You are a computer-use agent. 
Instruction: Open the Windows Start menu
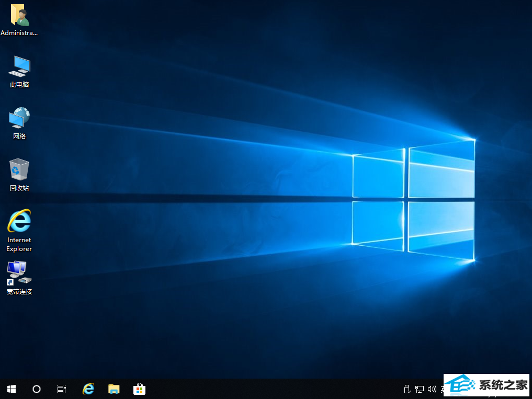click(x=12, y=389)
